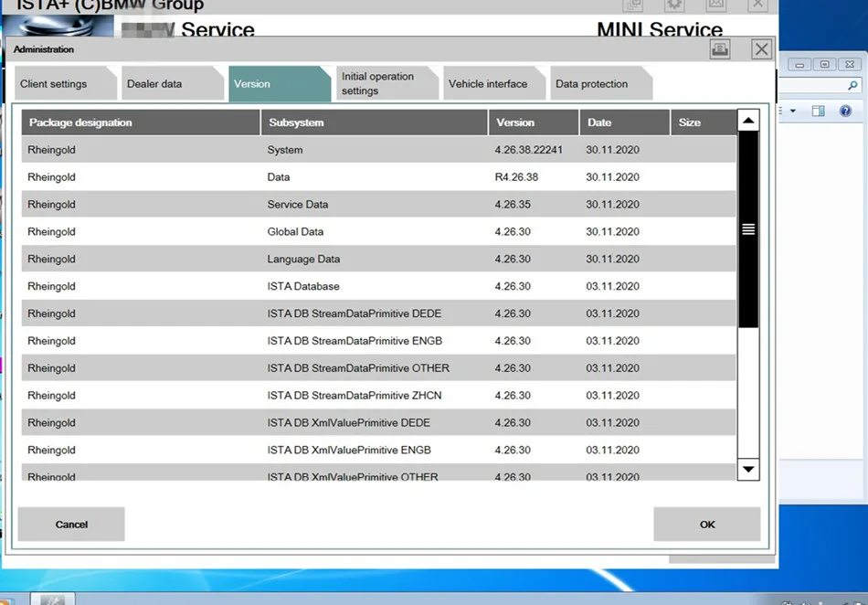This screenshot has width=868, height=605.
Task: Click the black scrollbar thumb grip
Action: pyautogui.click(x=748, y=229)
